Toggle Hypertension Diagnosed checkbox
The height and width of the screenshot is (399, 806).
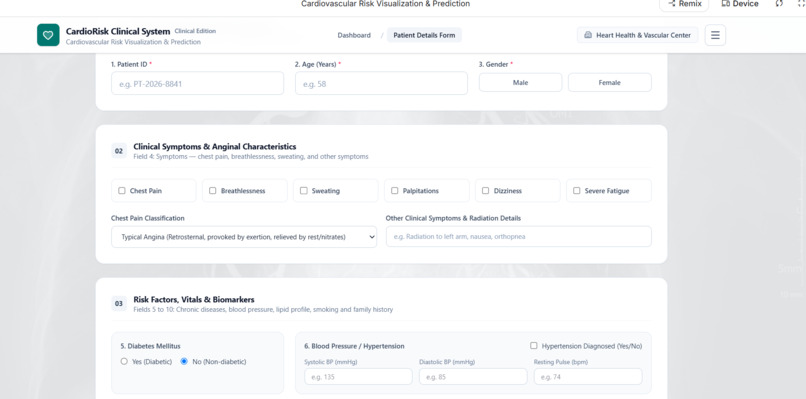(x=534, y=346)
